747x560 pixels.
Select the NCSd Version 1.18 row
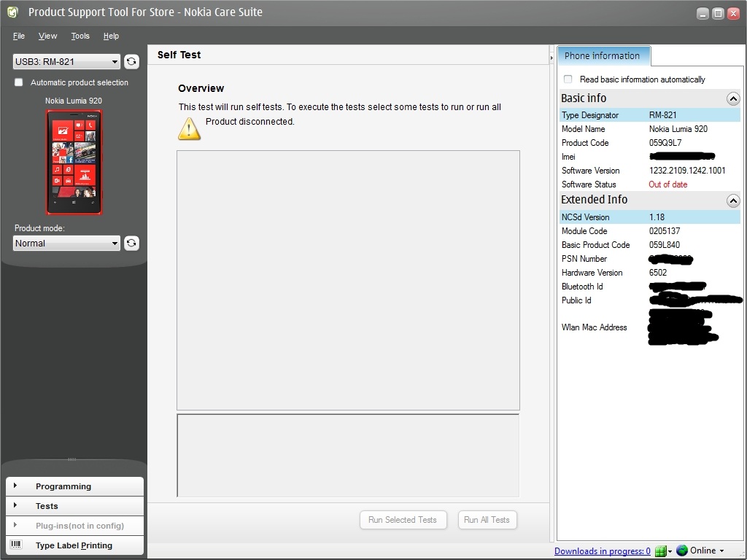point(650,217)
